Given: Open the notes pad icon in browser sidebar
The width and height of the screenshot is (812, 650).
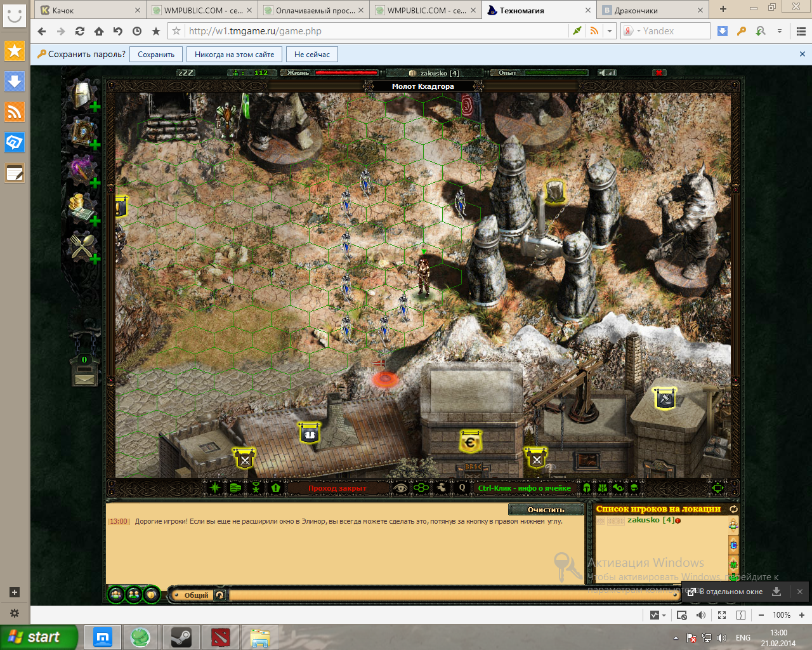Looking at the screenshot, I should (x=15, y=173).
